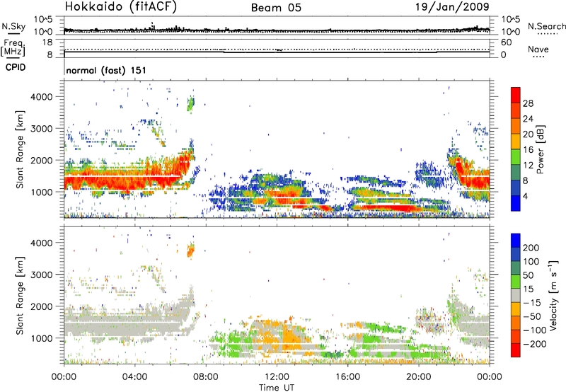566x392 pixels.
Task: Click the 'Velocity [m s-1]' colorbar title
Action: 553,295
